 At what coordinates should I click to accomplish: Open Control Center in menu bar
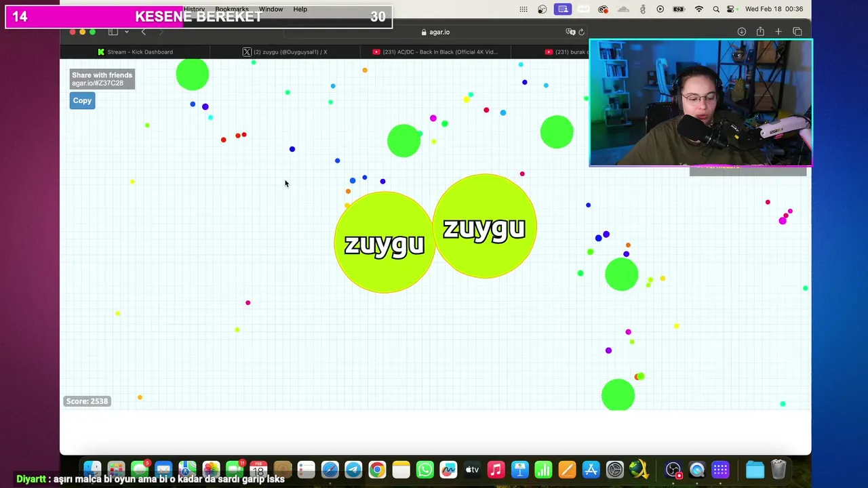pyautogui.click(x=731, y=9)
